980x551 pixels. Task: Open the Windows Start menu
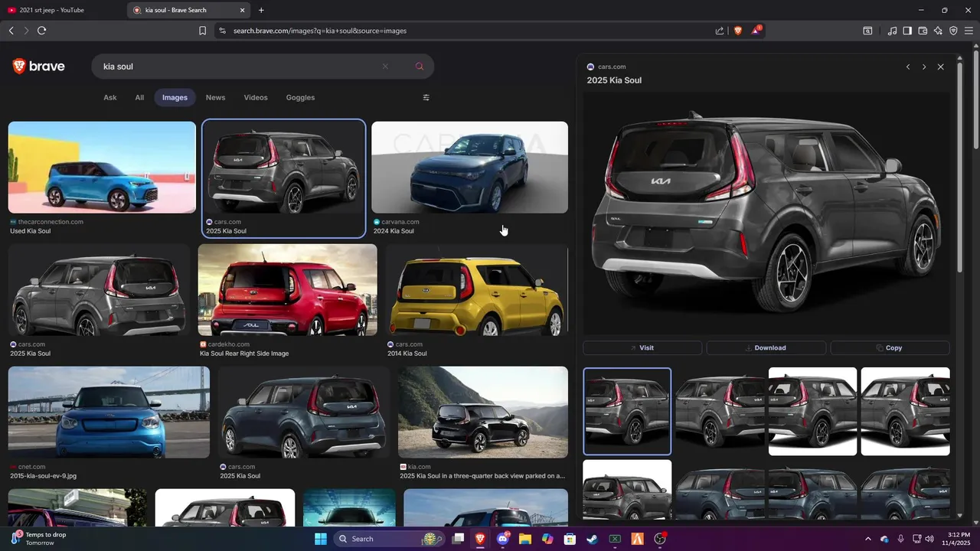321,539
